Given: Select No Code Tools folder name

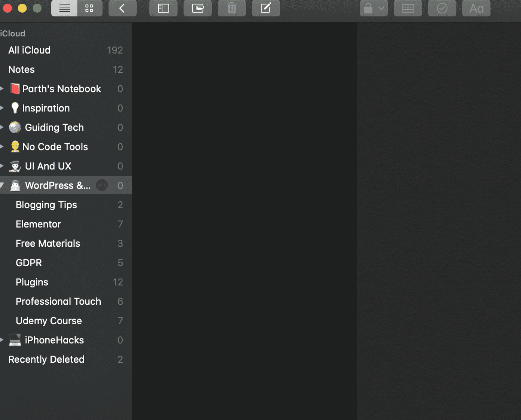Looking at the screenshot, I should coord(55,147).
